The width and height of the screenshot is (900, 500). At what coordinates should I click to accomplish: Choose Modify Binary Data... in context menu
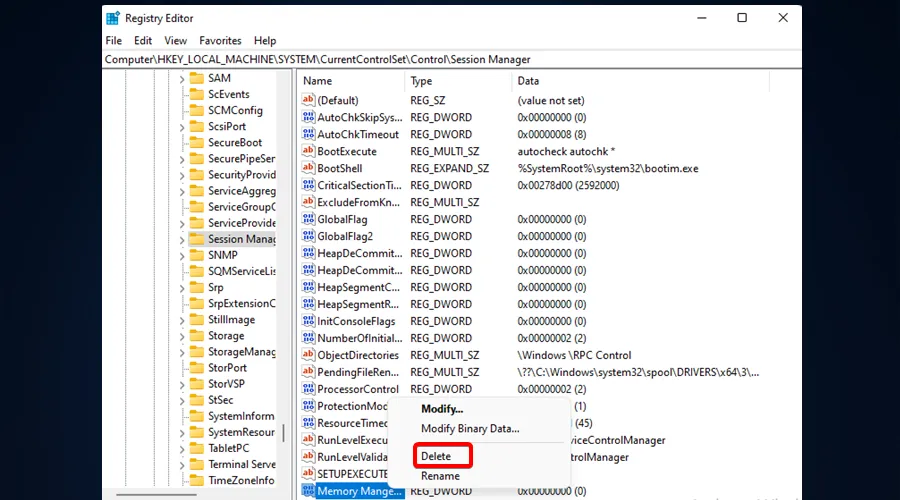coord(470,428)
